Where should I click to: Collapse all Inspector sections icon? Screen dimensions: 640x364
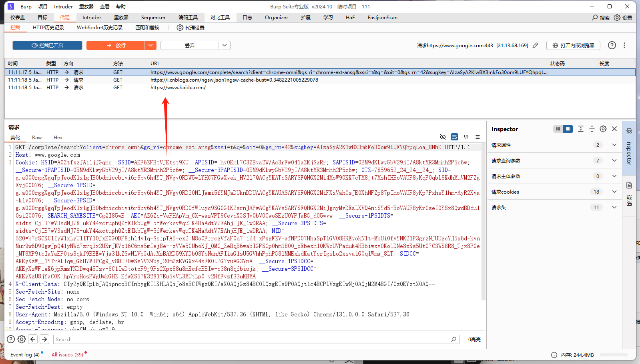click(x=592, y=129)
